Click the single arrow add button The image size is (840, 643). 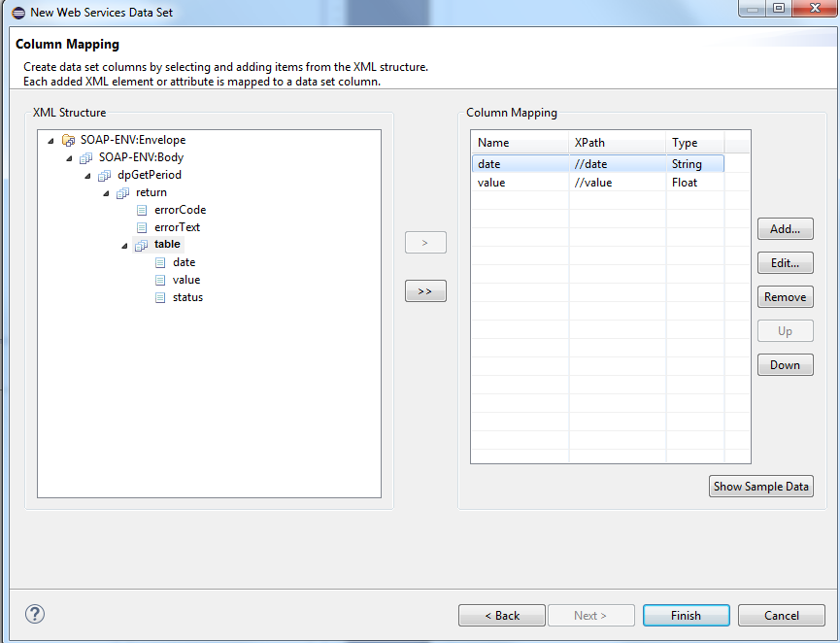(x=425, y=243)
